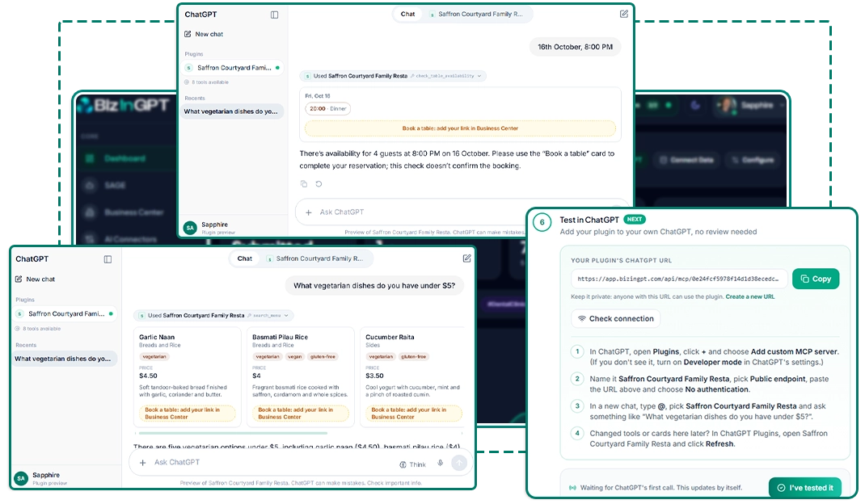The height and width of the screenshot is (504, 865).
Task: Toggle Think mode in the lower chat box
Action: (412, 464)
